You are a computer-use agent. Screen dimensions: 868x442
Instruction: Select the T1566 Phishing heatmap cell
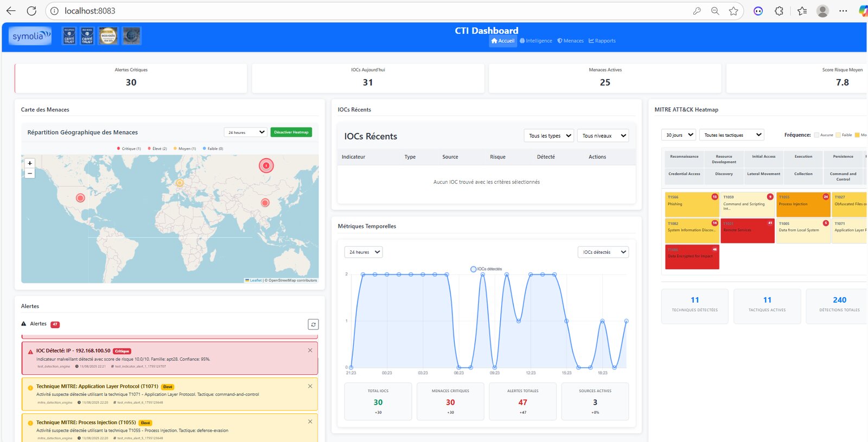[x=692, y=204]
